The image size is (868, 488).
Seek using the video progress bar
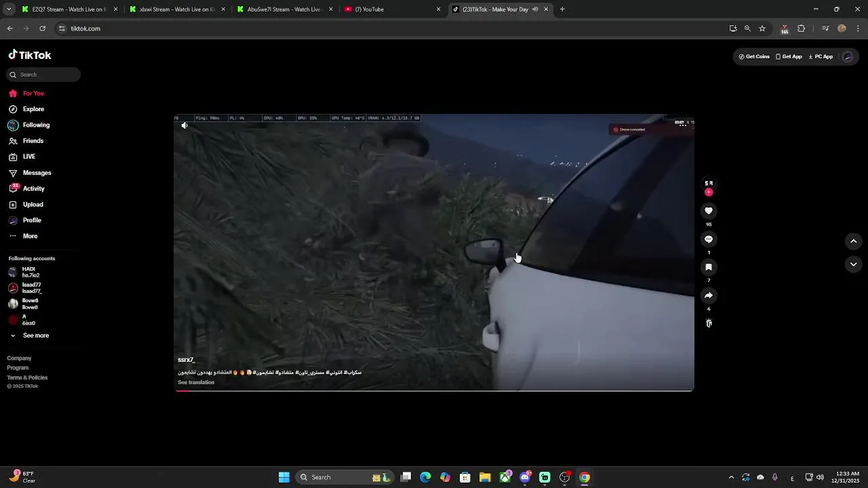[x=434, y=391]
